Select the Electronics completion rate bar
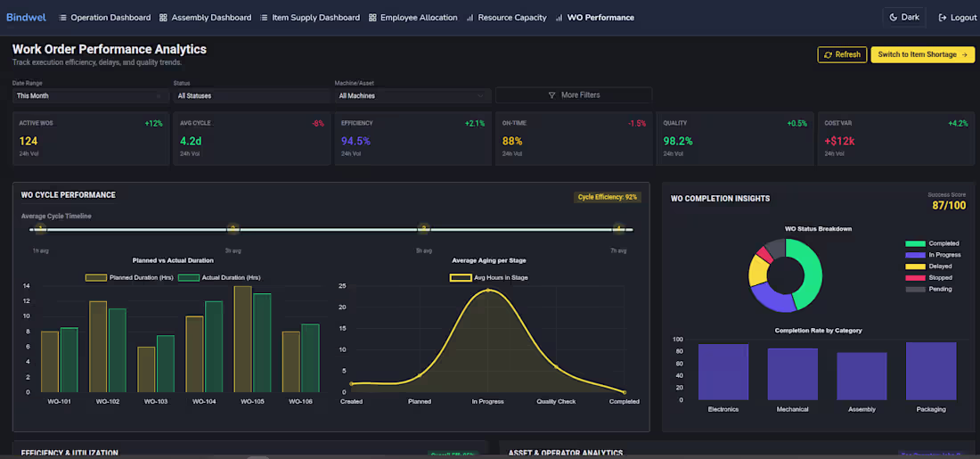This screenshot has height=459, width=980. click(x=723, y=372)
